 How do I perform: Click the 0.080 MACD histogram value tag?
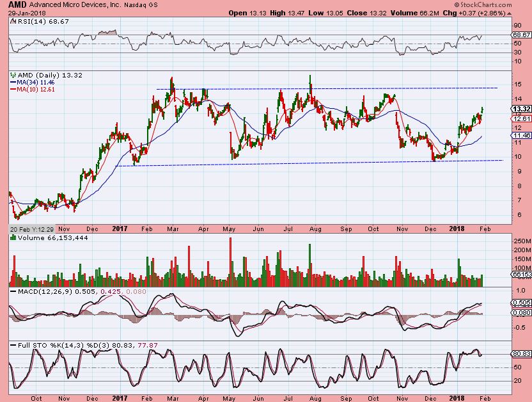coord(522,313)
